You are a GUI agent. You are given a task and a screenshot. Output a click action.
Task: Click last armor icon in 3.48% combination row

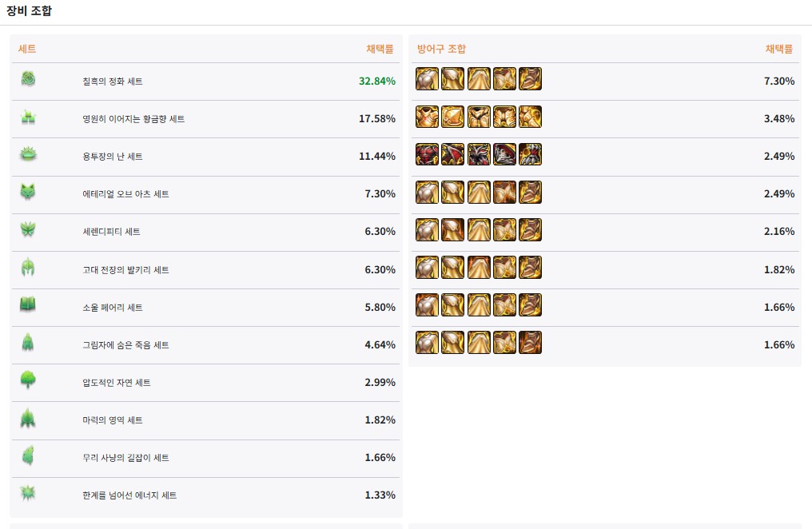click(530, 117)
